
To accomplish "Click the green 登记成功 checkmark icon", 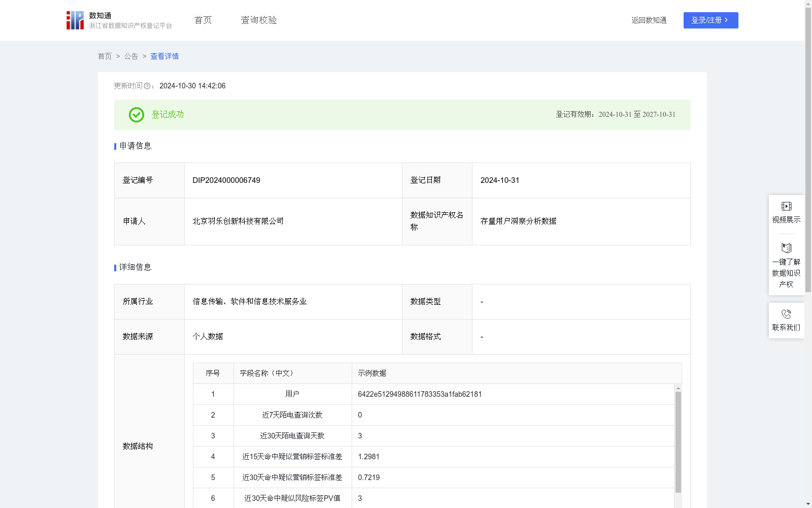I will (136, 115).
